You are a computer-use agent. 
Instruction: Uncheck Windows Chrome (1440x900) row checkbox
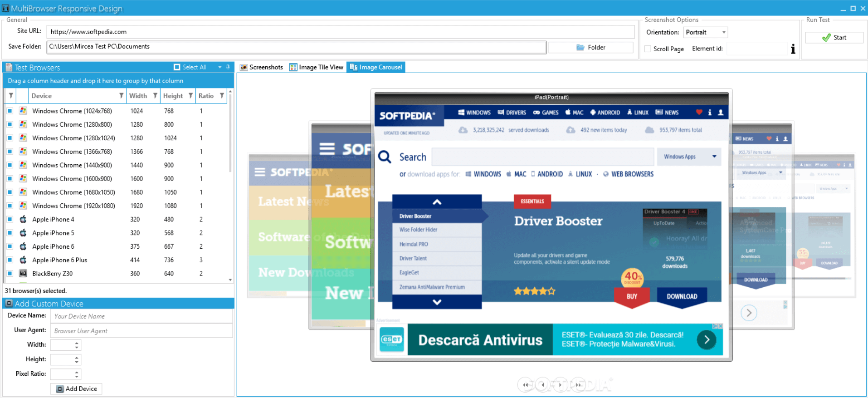click(10, 165)
